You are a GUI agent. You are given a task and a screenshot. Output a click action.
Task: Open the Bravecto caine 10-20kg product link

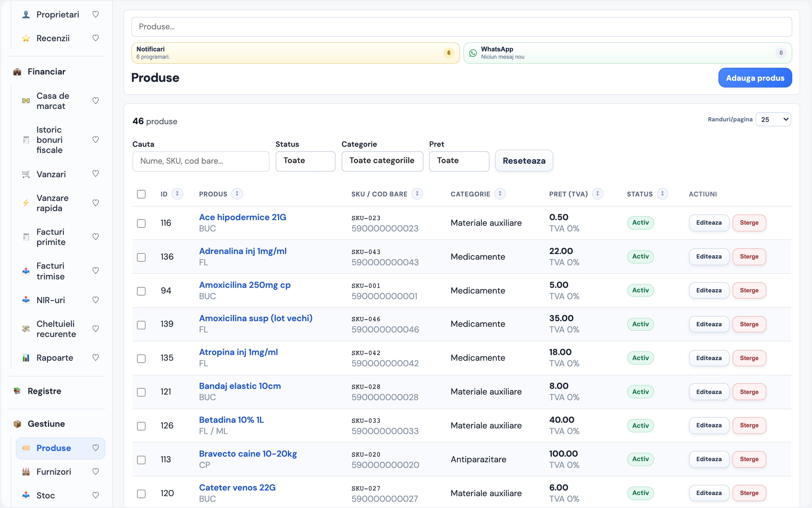click(248, 454)
